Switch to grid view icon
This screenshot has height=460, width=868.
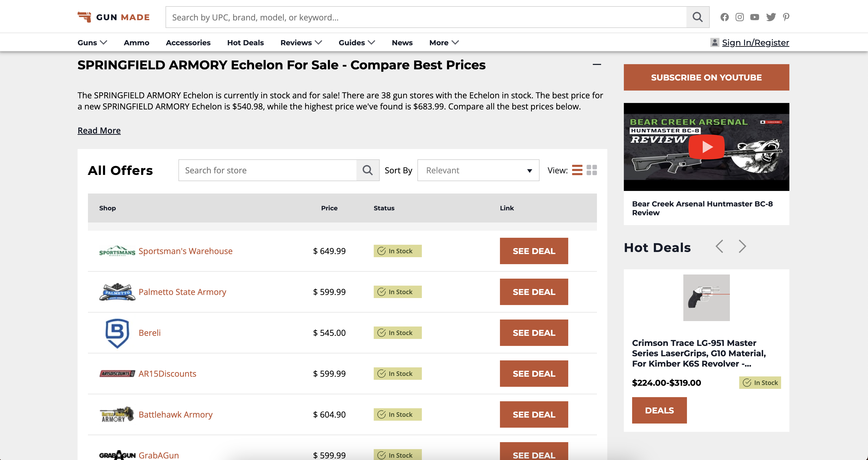click(592, 170)
